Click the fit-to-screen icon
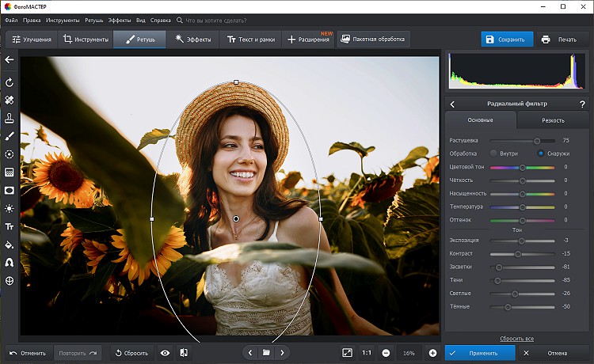Viewport: 594px width, 364px height. [348, 353]
